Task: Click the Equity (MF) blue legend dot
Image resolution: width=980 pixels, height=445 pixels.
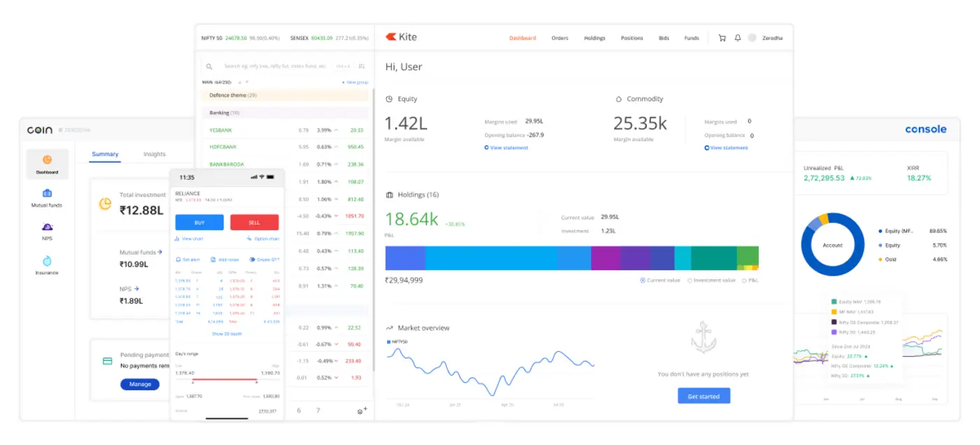Action: click(880, 231)
